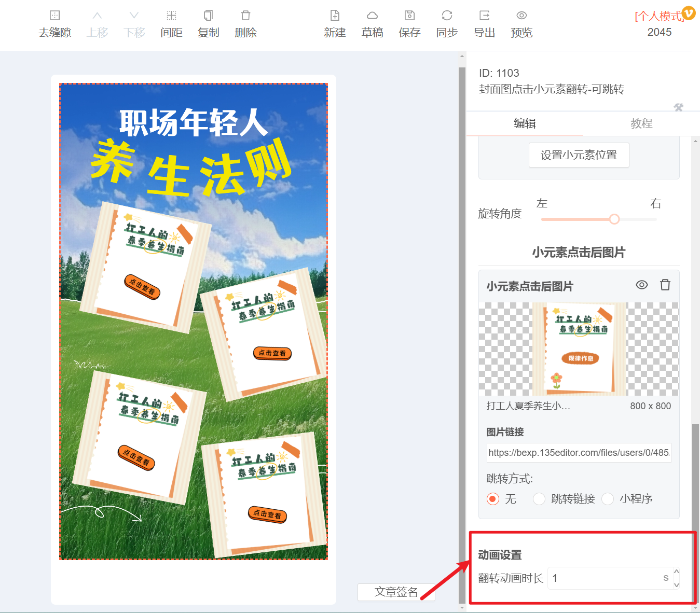This screenshot has height=613, width=700.
Task: Click the canvas area scrollbar thumb
Action: [x=462, y=335]
